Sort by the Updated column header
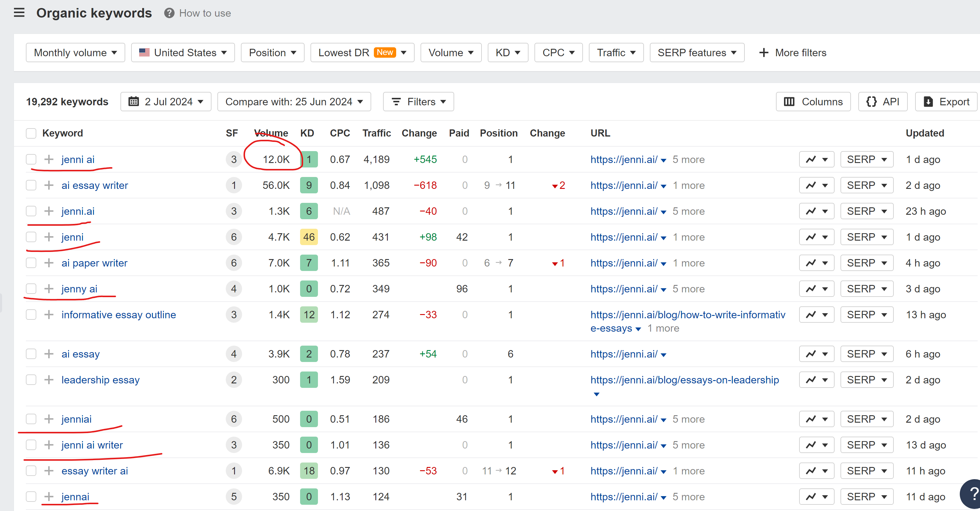Viewport: 980px width, 511px height. (x=925, y=133)
